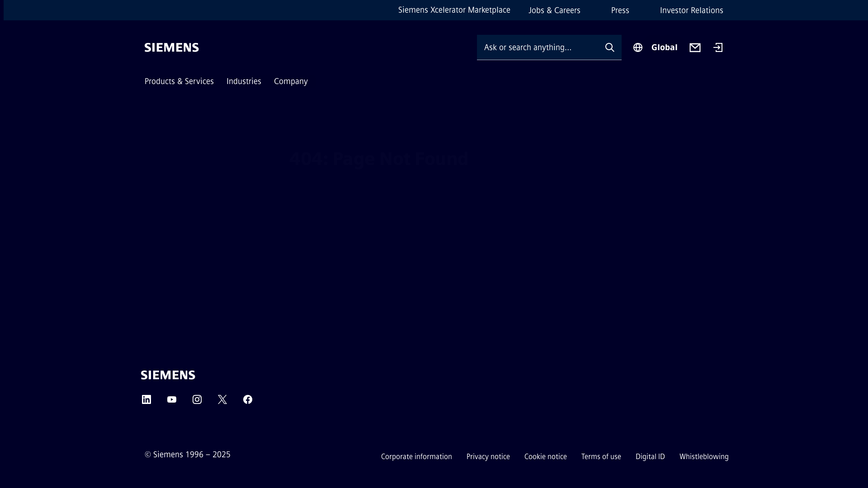This screenshot has height=488, width=868.
Task: Click the Siemens header logo
Action: pos(172,47)
